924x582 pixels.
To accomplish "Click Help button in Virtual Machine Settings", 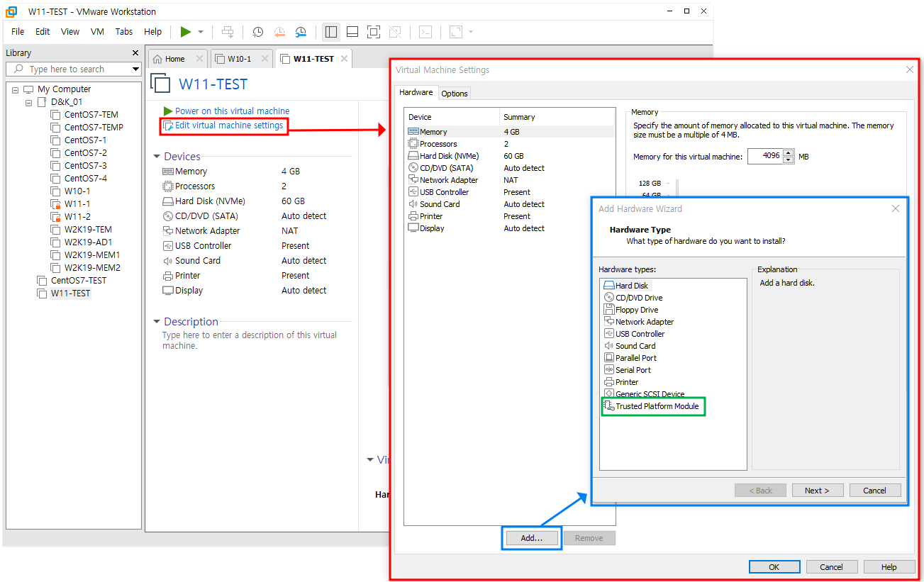I will click(x=889, y=567).
